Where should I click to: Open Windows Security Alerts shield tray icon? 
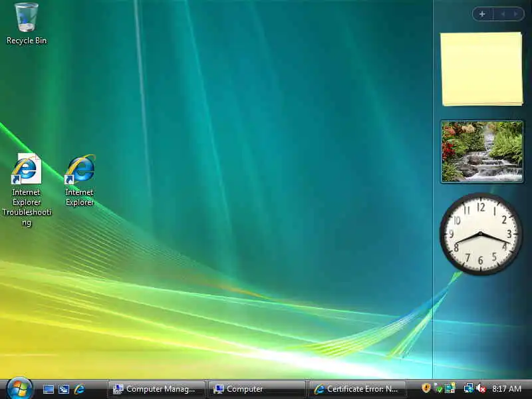click(x=426, y=388)
